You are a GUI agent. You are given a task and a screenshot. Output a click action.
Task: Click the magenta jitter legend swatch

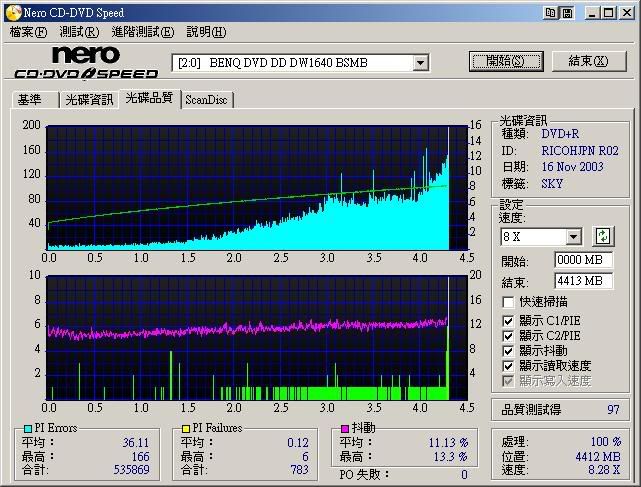point(345,428)
